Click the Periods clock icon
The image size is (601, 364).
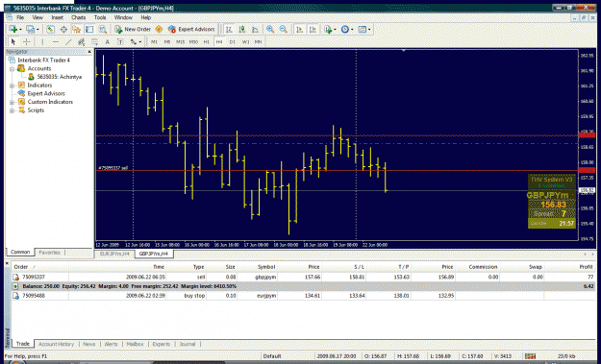[344, 29]
